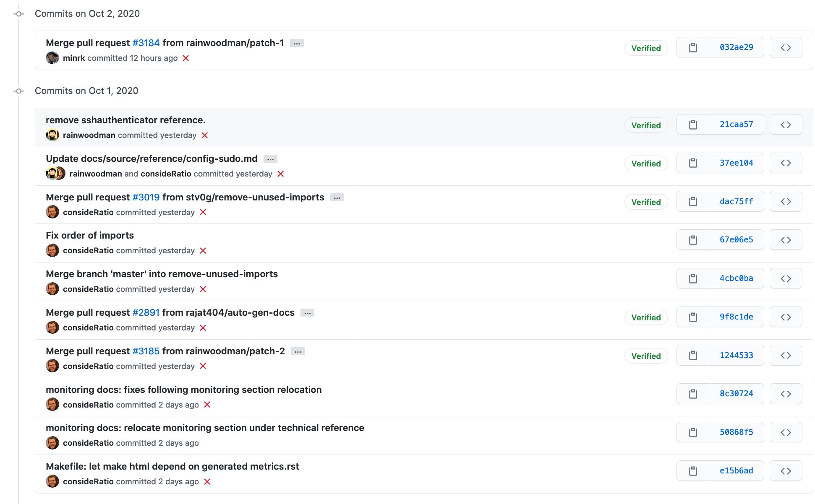The image size is (815, 504).
Task: Browse files at commit 9f8c1de
Action: (x=786, y=317)
